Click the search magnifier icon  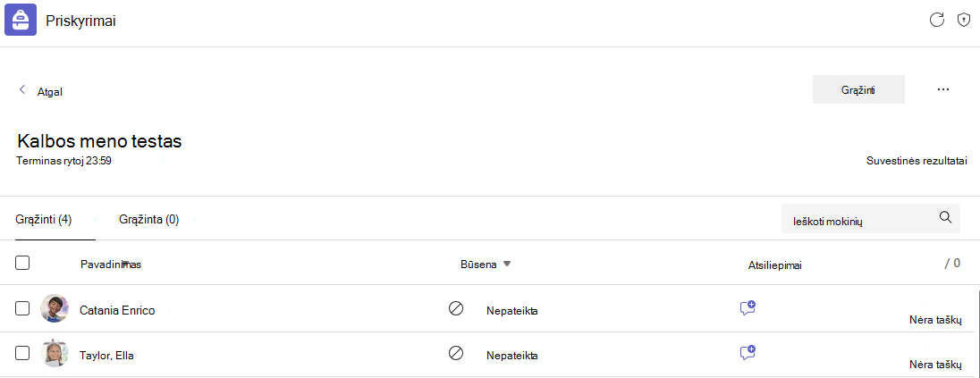pyautogui.click(x=946, y=217)
